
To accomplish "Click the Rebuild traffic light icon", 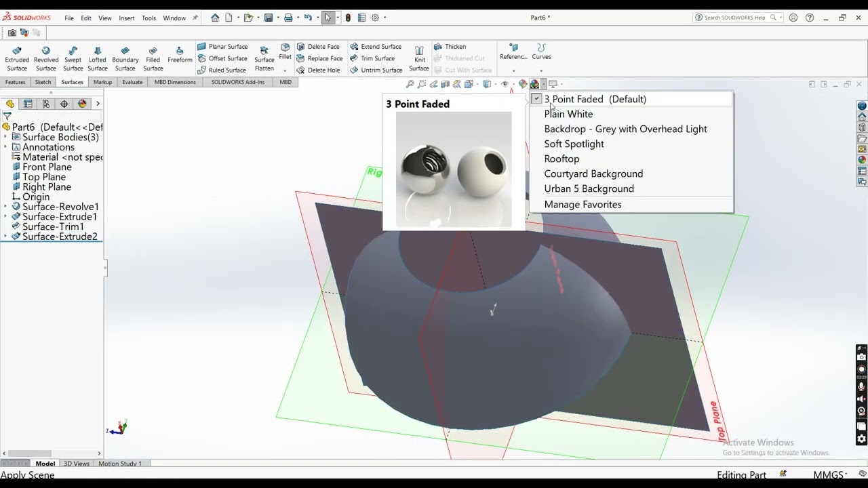I will (348, 18).
